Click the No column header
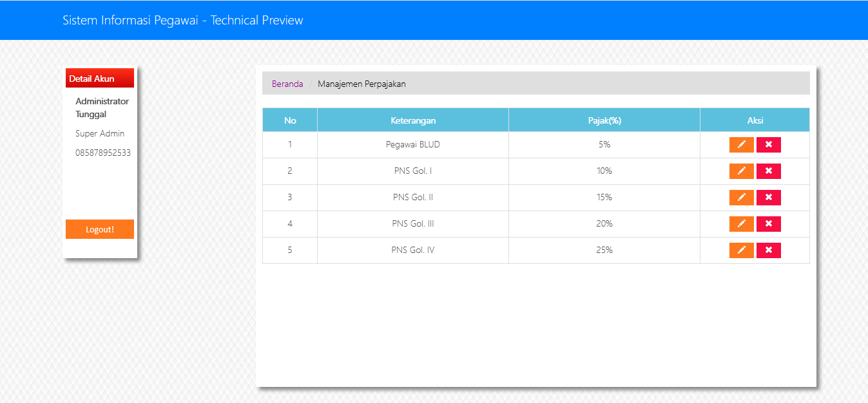 [290, 120]
